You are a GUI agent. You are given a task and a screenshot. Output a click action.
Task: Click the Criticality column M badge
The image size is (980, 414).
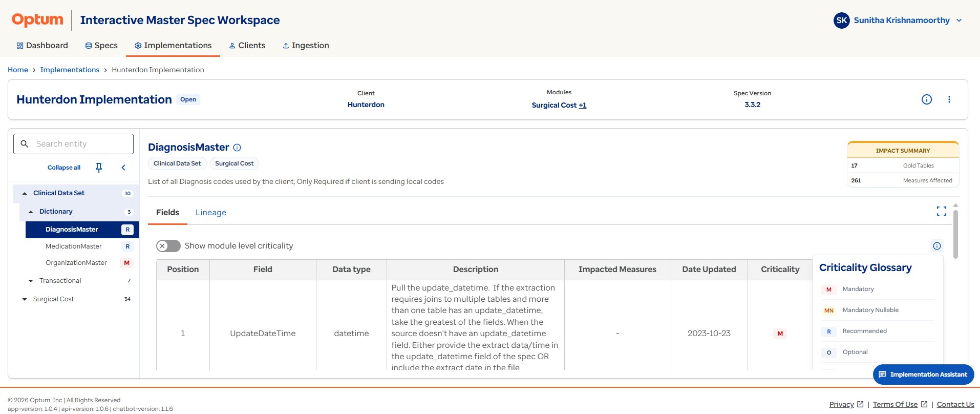coord(780,334)
